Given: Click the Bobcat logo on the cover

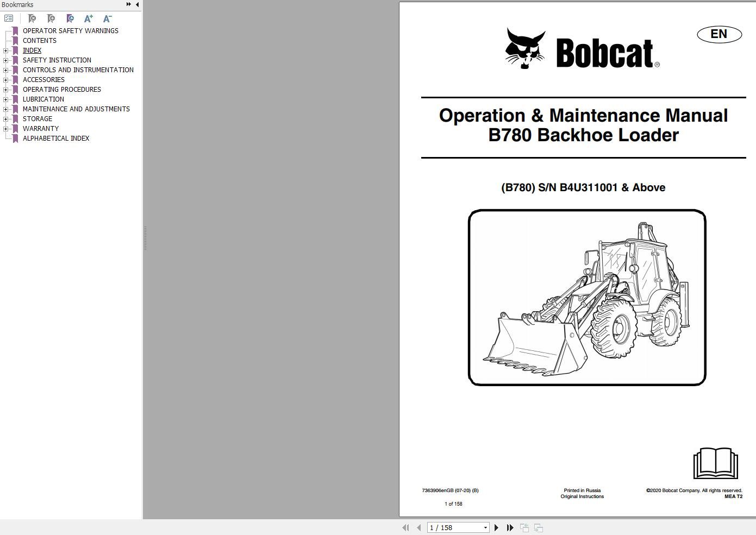Looking at the screenshot, I should pos(582,49).
